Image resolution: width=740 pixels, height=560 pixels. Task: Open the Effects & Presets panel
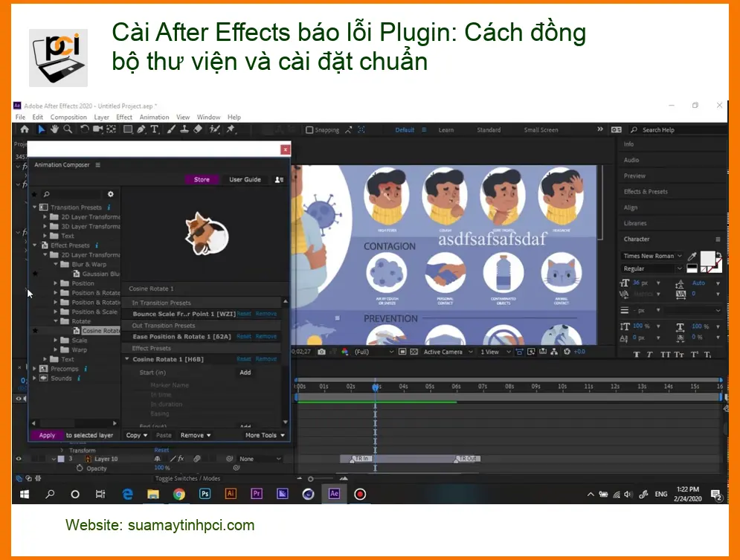click(646, 192)
